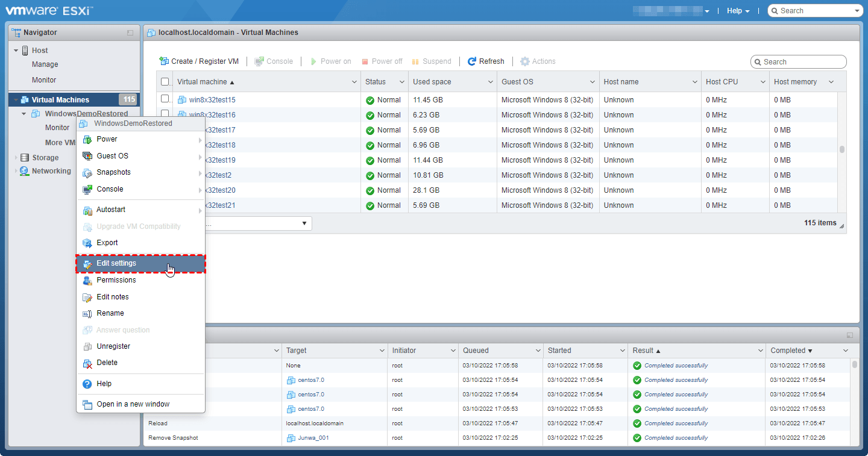The image size is (868, 456).
Task: Click the Networking icon in Navigator
Action: [x=24, y=171]
